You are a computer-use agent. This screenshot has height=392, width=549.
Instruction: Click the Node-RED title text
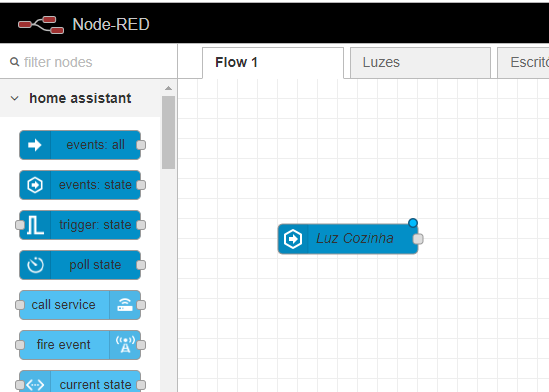tap(111, 24)
